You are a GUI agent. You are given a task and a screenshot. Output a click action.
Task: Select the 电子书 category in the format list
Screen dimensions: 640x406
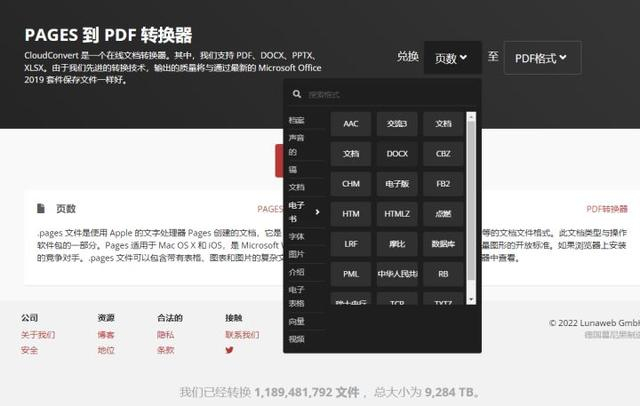[x=296, y=212]
